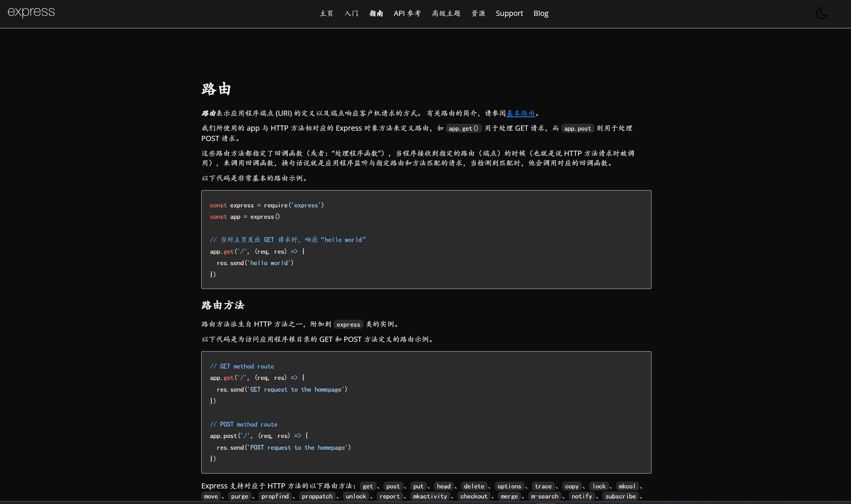Click the options method tag

pos(509,486)
